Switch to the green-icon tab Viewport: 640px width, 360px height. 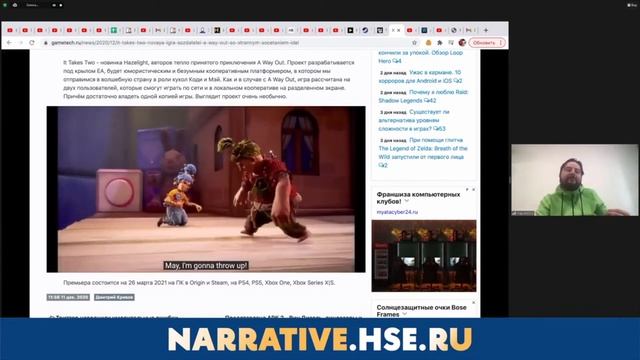point(114,30)
